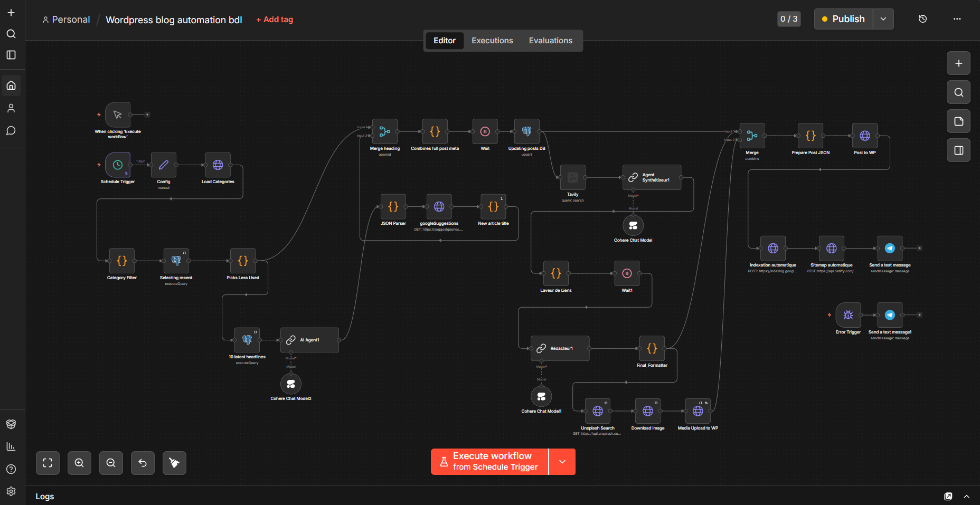Select the manual 'When clicking Execute workflow' trigger node
The height and width of the screenshot is (505, 980).
coord(118,115)
